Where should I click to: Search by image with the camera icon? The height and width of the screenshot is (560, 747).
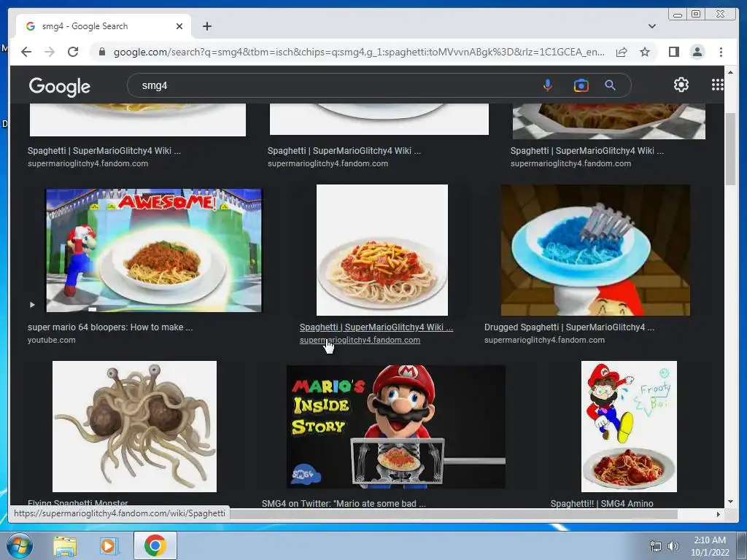coord(581,85)
